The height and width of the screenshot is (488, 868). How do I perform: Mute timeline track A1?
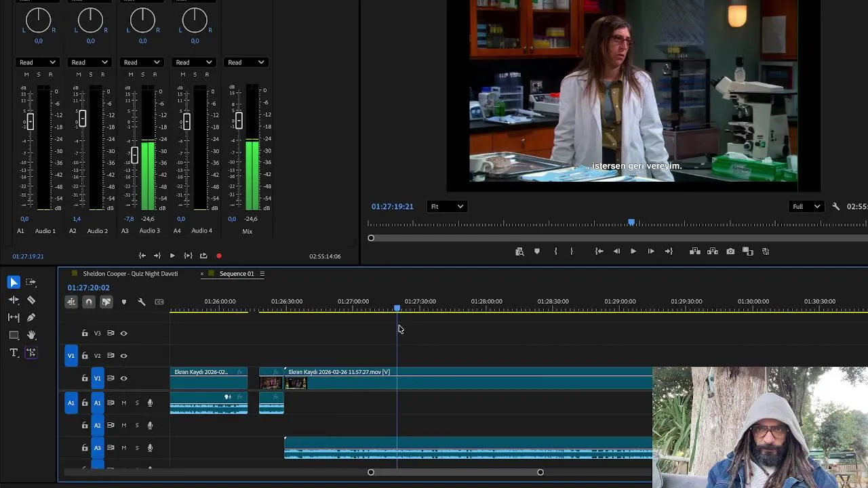click(x=123, y=403)
